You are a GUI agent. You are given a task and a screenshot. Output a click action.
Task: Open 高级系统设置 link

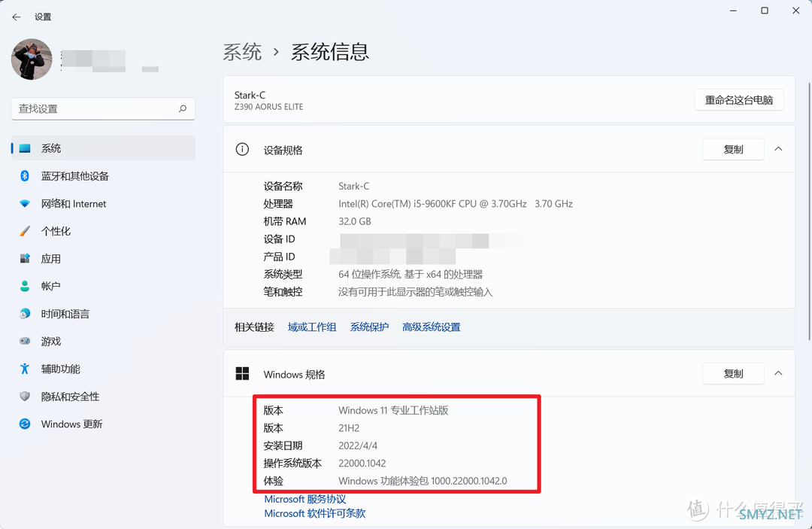click(x=432, y=327)
